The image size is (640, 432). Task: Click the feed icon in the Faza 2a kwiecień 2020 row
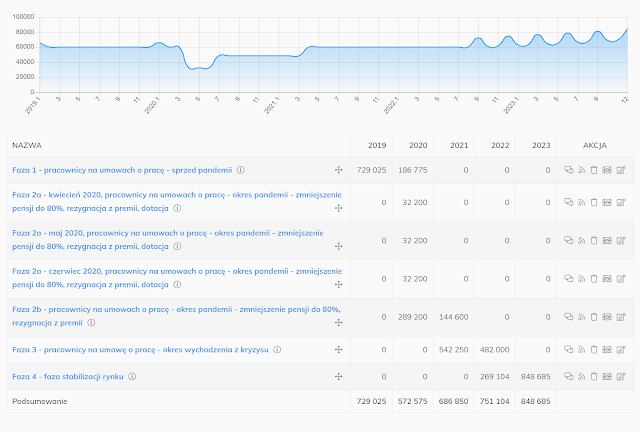582,202
